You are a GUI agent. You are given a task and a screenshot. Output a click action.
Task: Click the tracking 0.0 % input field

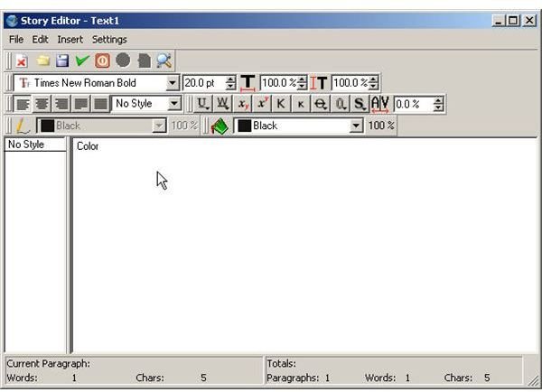(414, 104)
